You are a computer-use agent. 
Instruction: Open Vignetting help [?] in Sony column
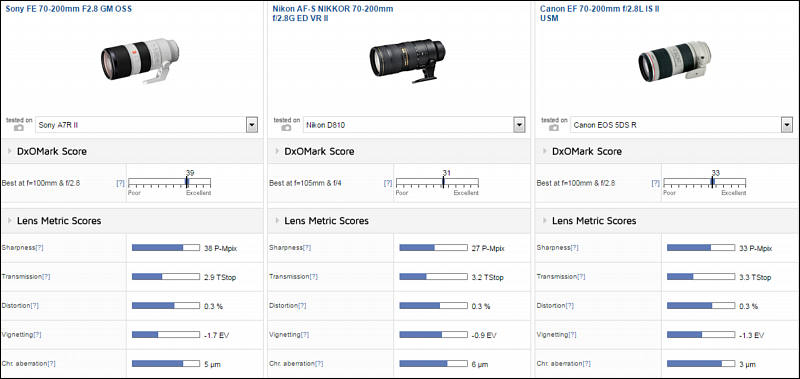pyautogui.click(x=37, y=335)
